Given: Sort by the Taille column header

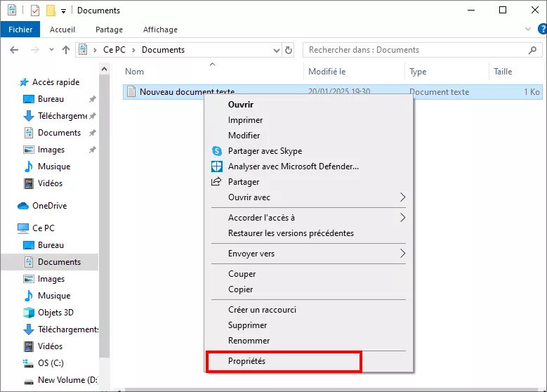Looking at the screenshot, I should [x=516, y=72].
